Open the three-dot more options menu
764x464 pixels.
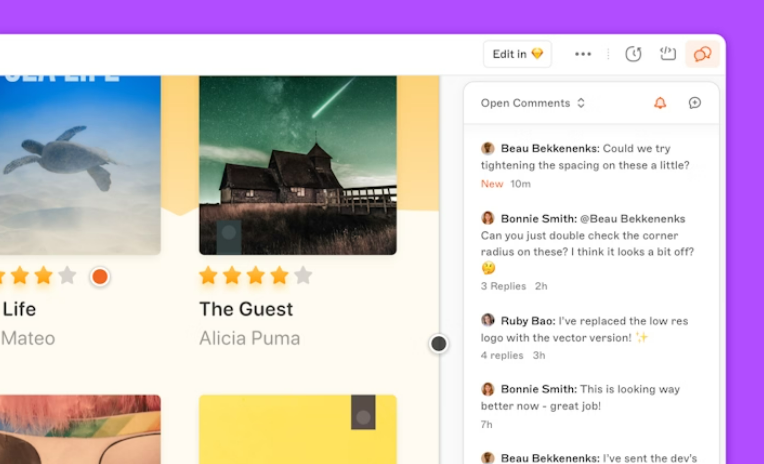583,54
